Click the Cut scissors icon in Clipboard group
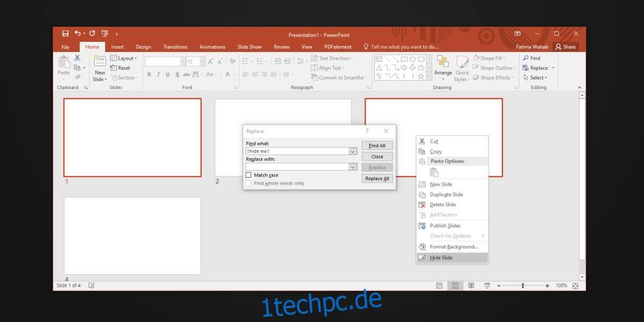Screen dimensions: 644x322 77,58
